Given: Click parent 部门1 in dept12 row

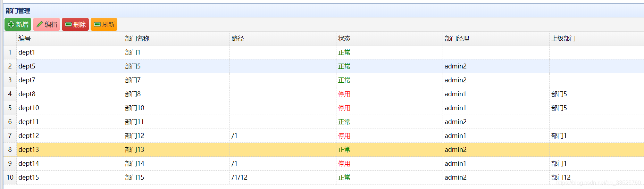Looking at the screenshot, I should click(x=559, y=135).
